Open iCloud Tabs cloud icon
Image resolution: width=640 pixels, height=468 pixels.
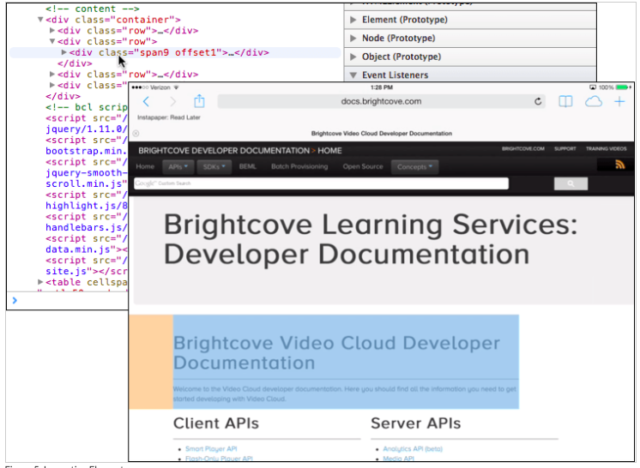[593, 102]
